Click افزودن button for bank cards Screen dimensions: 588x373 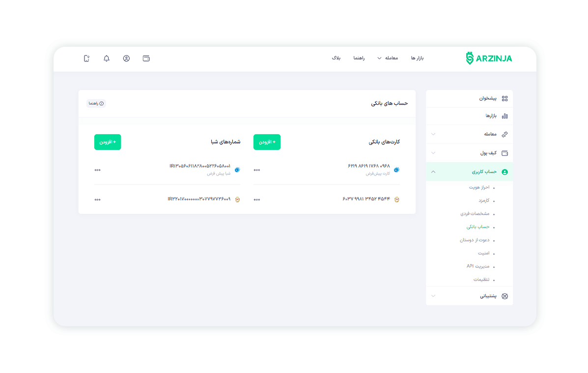click(x=267, y=142)
